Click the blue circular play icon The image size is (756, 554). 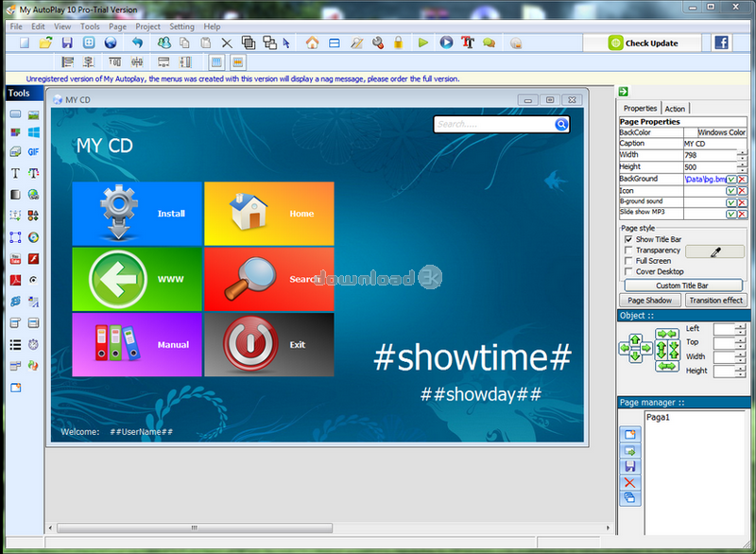click(x=446, y=43)
